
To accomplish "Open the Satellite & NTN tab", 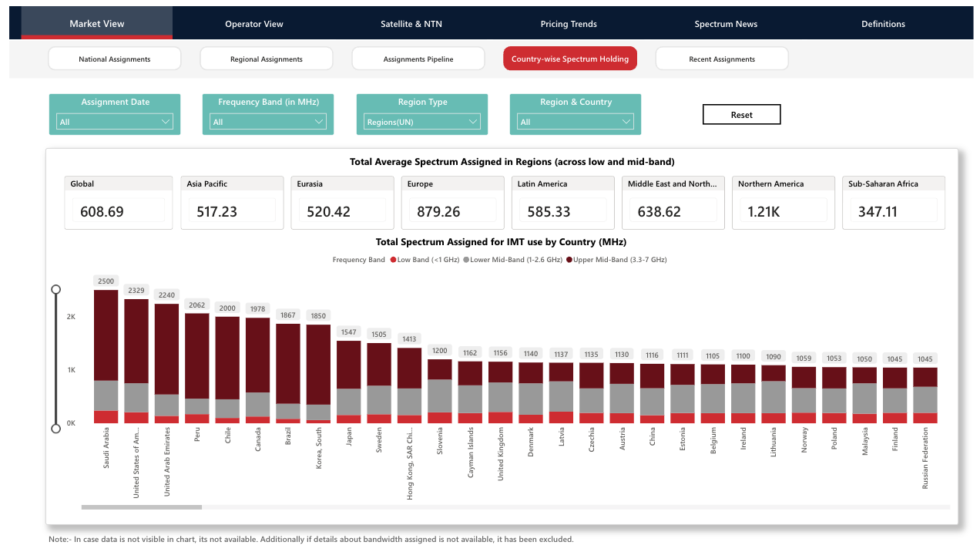I will (411, 24).
